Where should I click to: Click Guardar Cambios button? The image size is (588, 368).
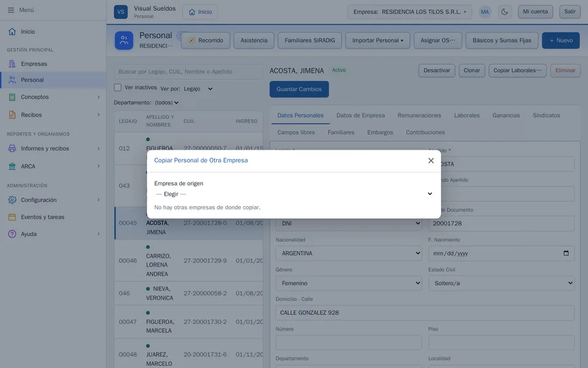coord(299,90)
